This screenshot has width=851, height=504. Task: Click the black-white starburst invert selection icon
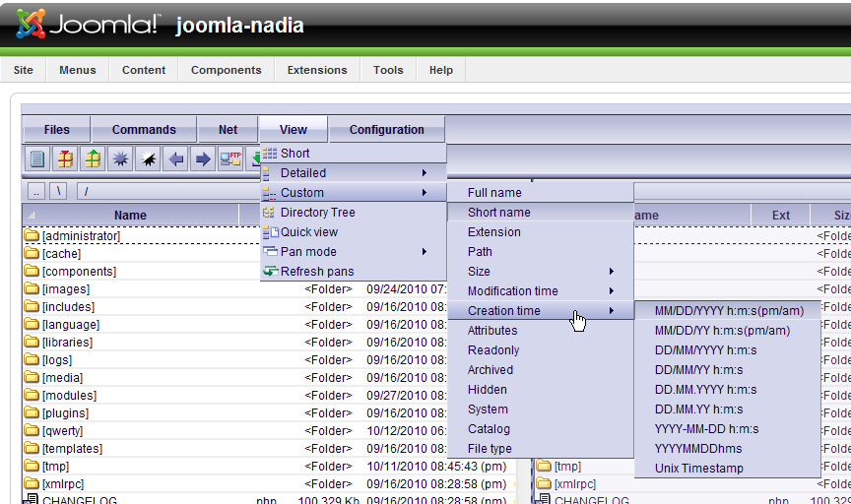tap(148, 158)
